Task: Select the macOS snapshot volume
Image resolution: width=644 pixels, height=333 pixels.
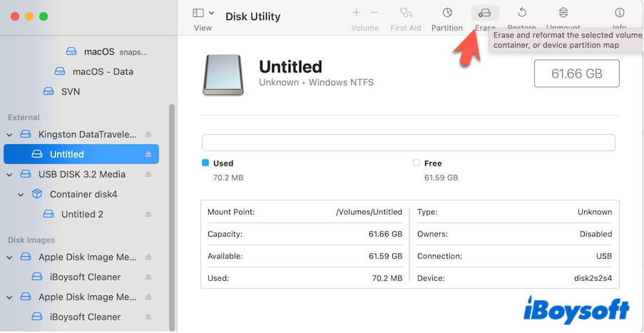Action: click(x=107, y=52)
